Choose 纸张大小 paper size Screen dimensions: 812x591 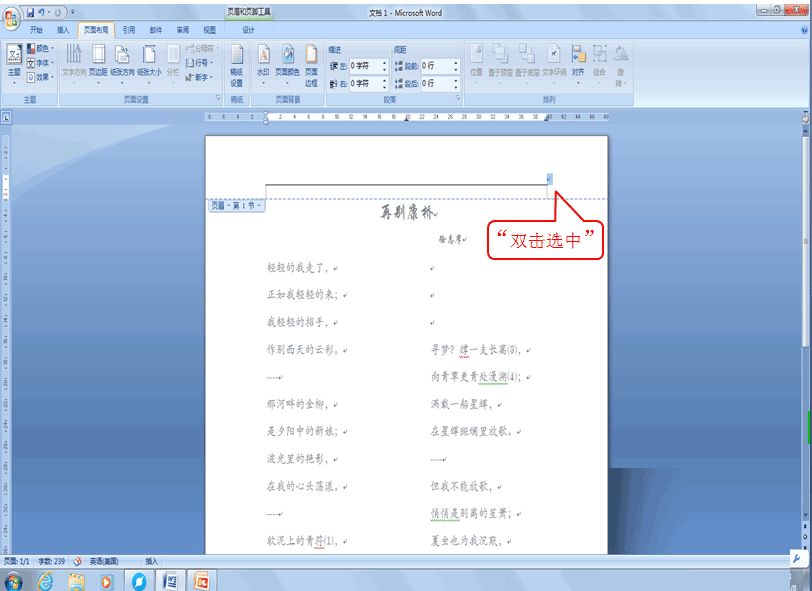[x=149, y=64]
